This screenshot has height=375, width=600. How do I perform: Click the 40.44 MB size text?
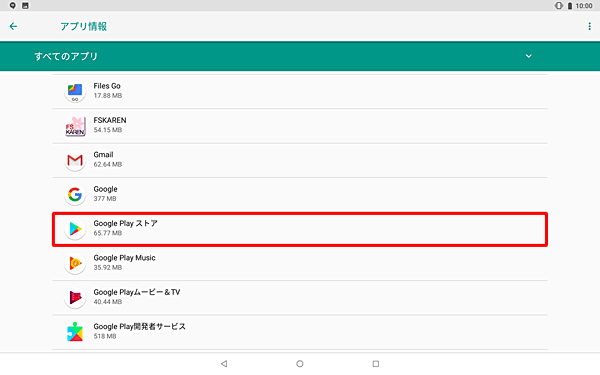tap(108, 302)
